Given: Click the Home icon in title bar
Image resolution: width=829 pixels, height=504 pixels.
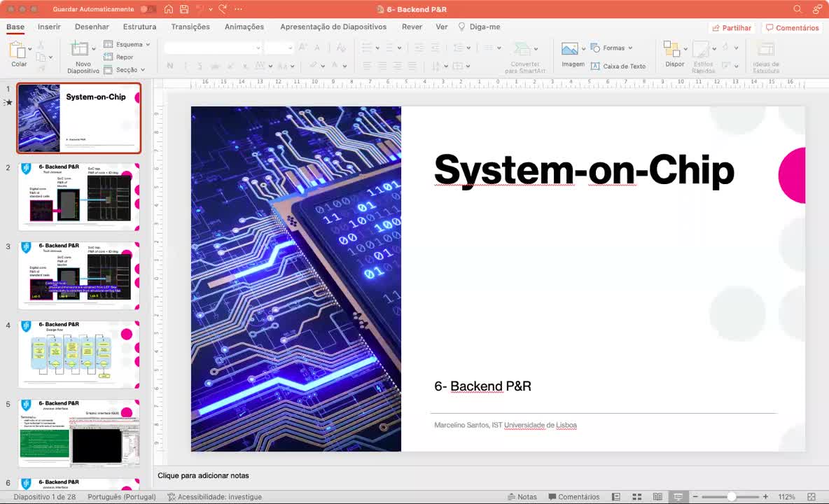Looking at the screenshot, I should (168, 9).
